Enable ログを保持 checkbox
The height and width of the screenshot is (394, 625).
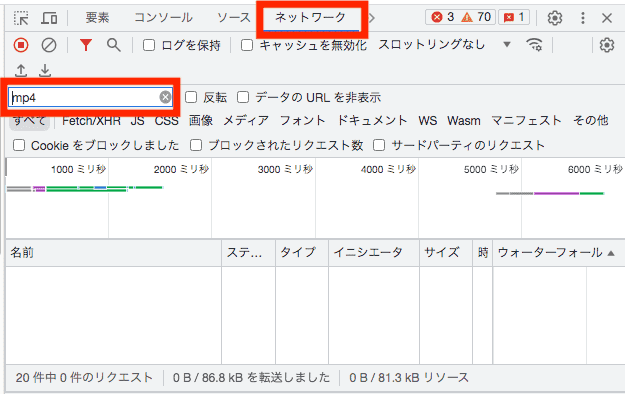pos(149,45)
